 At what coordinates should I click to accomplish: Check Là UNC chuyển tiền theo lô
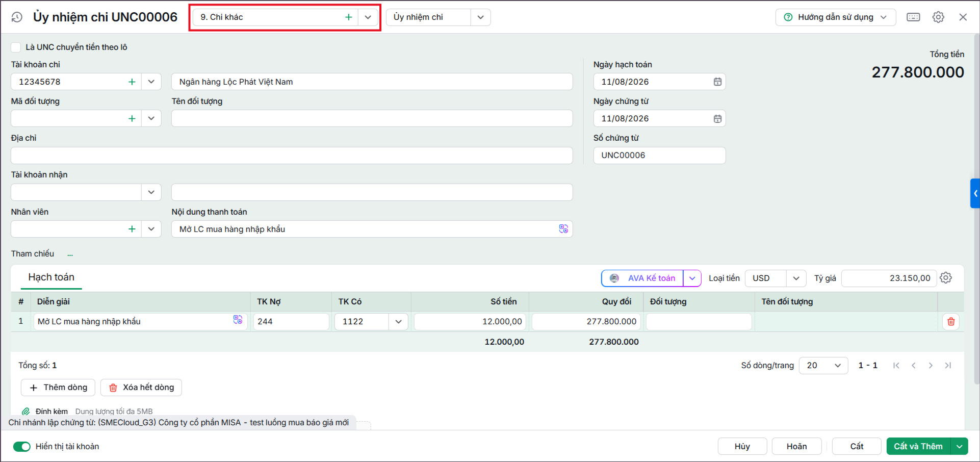[x=16, y=47]
